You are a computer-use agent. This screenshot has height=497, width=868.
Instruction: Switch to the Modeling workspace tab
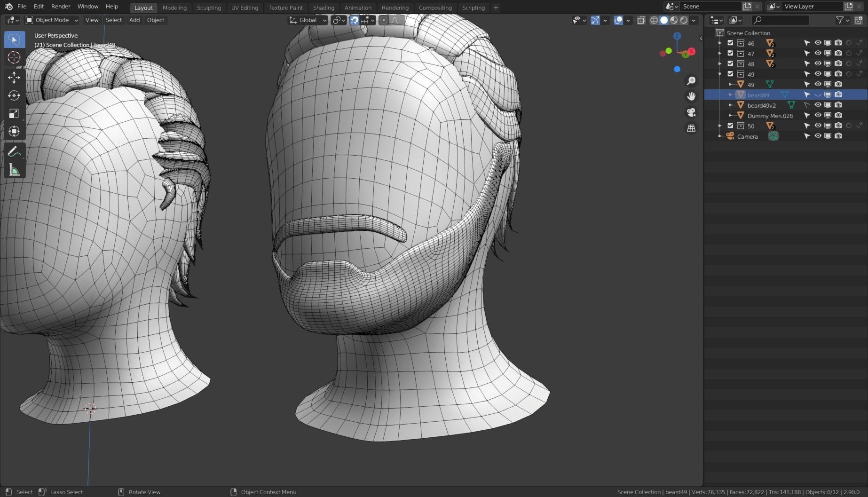[x=174, y=8]
